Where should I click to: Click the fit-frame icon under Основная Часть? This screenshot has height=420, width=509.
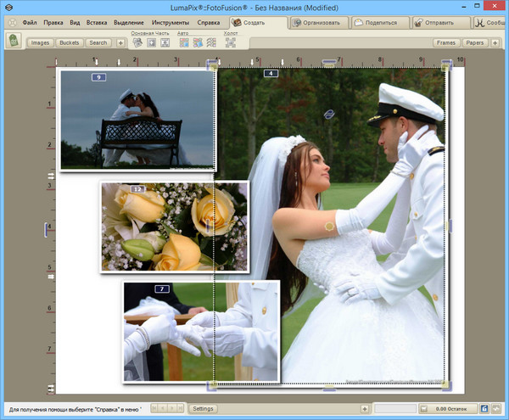[165, 42]
